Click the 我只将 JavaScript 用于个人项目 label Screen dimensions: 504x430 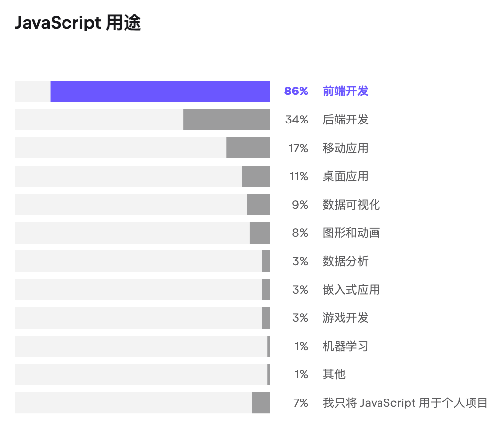[405, 403]
